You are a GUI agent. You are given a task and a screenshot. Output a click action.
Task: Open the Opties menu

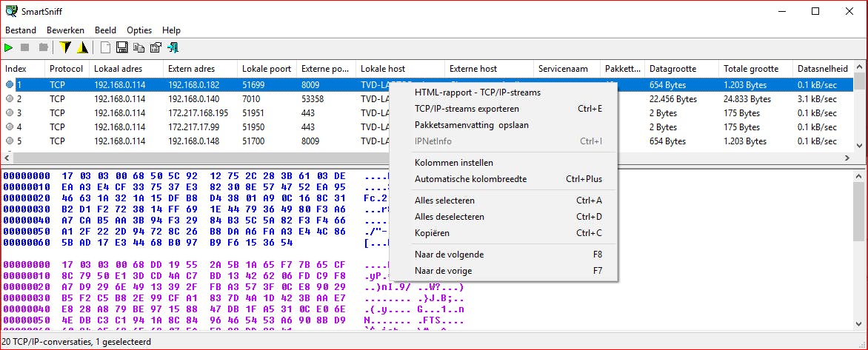(139, 30)
